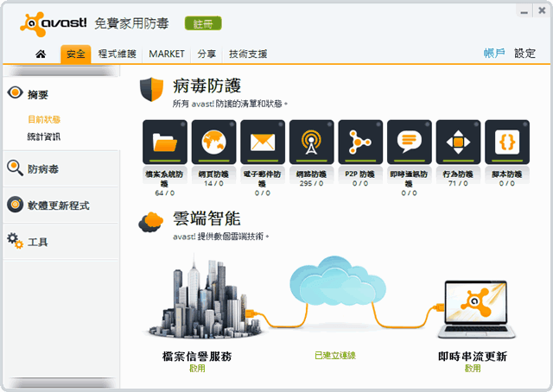Click the 病毒防護 heading
The width and height of the screenshot is (553, 392).
click(207, 86)
